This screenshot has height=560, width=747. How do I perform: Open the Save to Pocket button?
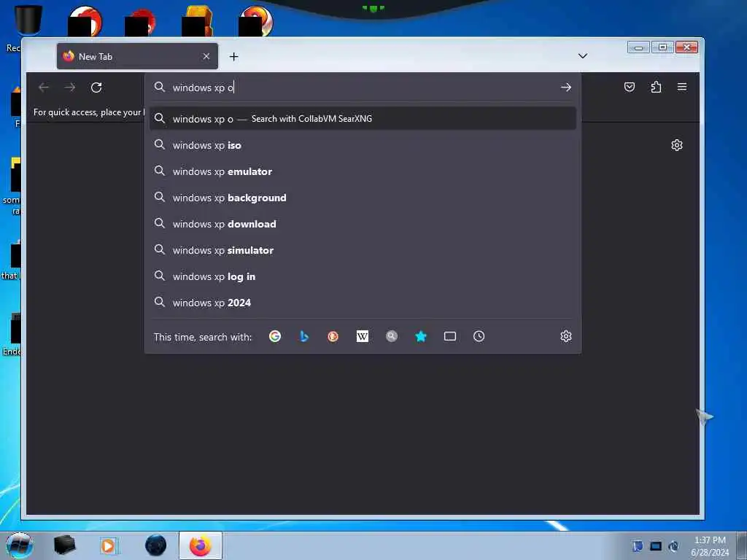[630, 87]
